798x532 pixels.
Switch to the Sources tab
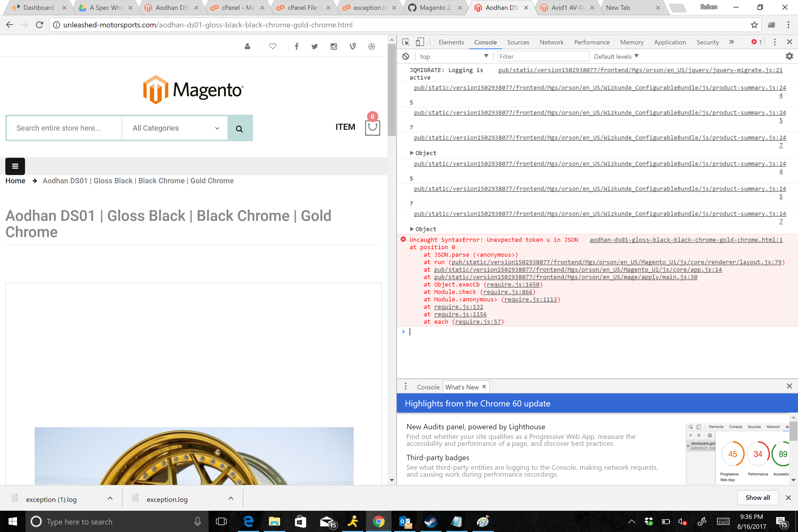tap(518, 42)
